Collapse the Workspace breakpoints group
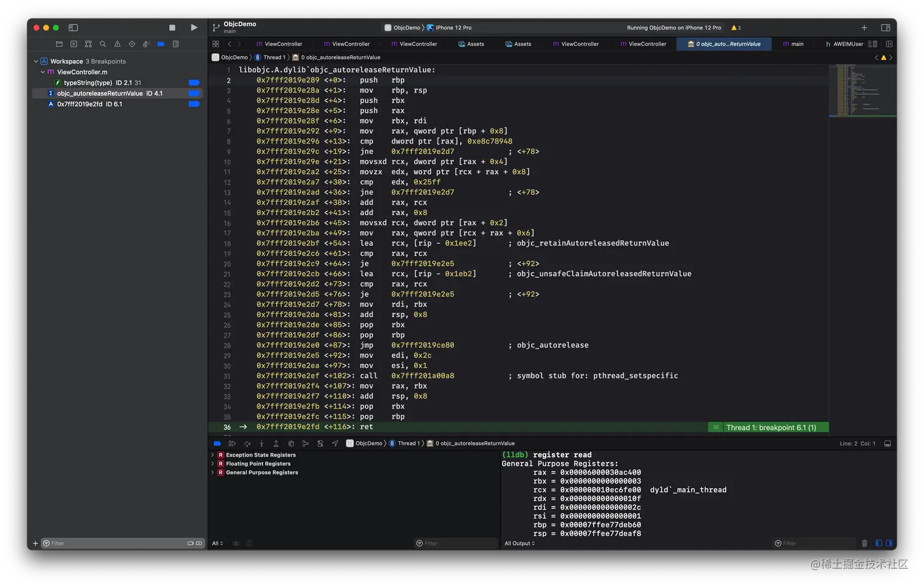924x586 pixels. pos(36,61)
